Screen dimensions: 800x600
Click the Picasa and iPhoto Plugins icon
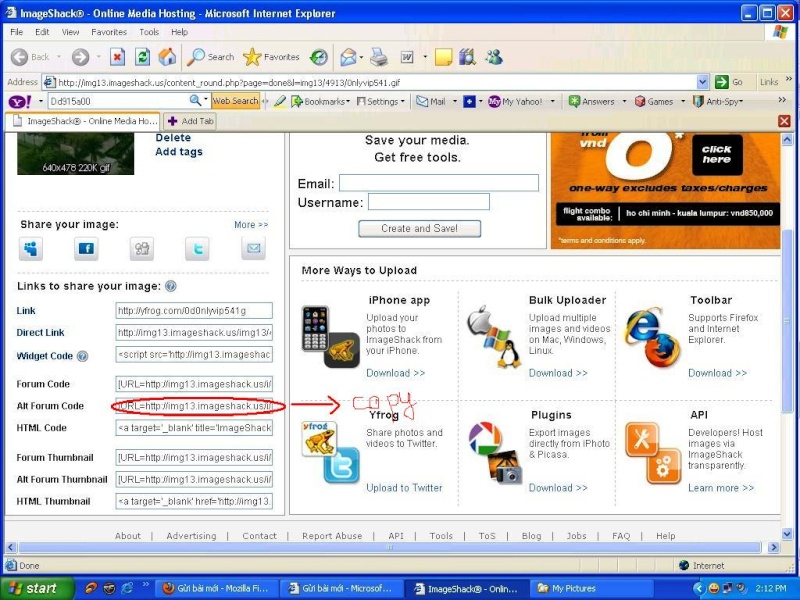tap(495, 452)
